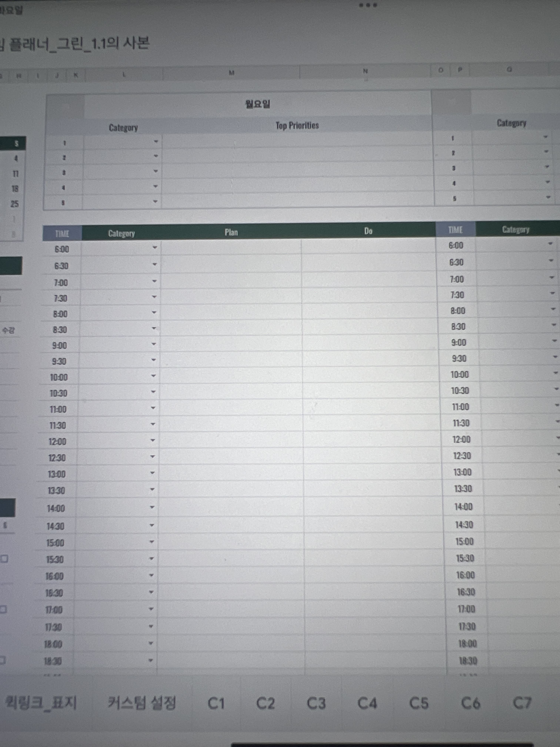The image size is (560, 747).
Task: Select the Do column header
Action: (x=368, y=231)
